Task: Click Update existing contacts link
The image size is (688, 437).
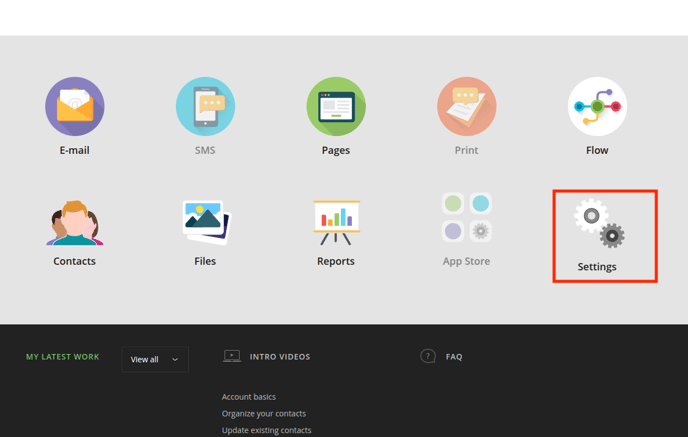Action: point(266,430)
